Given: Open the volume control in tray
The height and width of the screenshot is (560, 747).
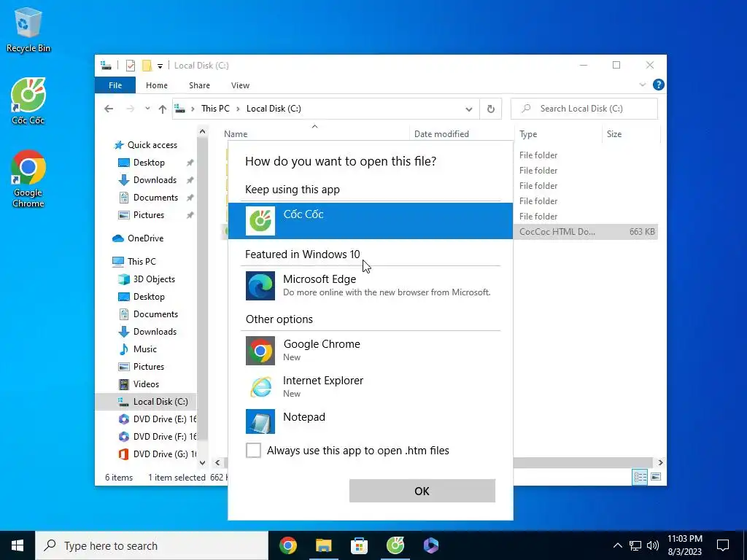Looking at the screenshot, I should (x=653, y=545).
